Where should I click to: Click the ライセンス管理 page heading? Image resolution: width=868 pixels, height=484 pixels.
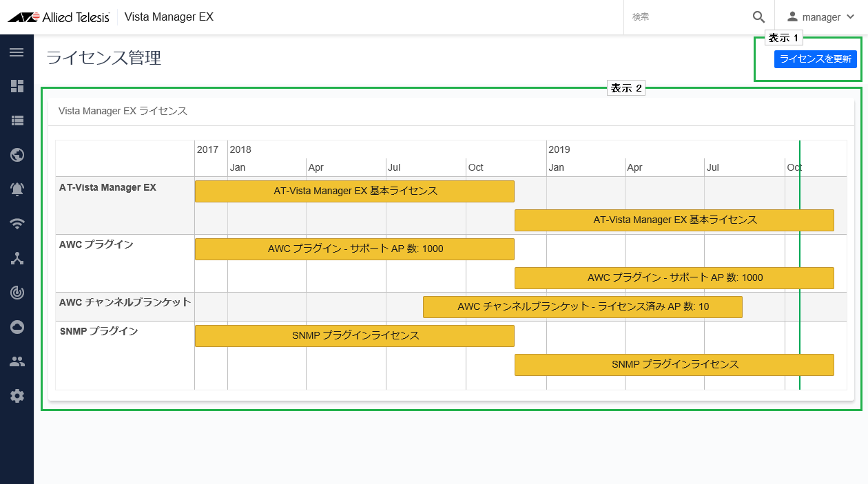(x=103, y=59)
